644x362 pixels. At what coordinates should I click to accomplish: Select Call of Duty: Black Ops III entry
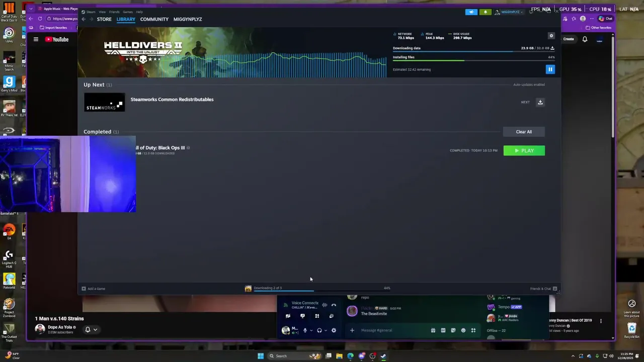(160, 148)
